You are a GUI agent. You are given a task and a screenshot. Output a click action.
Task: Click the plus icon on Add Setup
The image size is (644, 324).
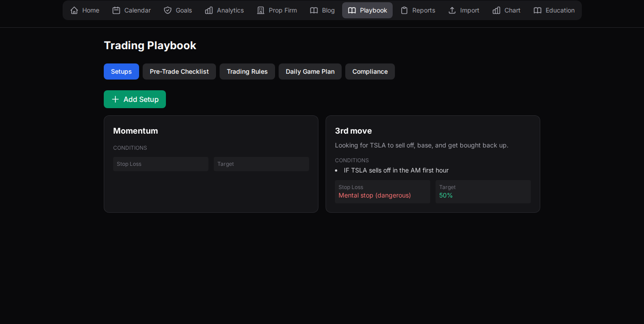(x=115, y=99)
